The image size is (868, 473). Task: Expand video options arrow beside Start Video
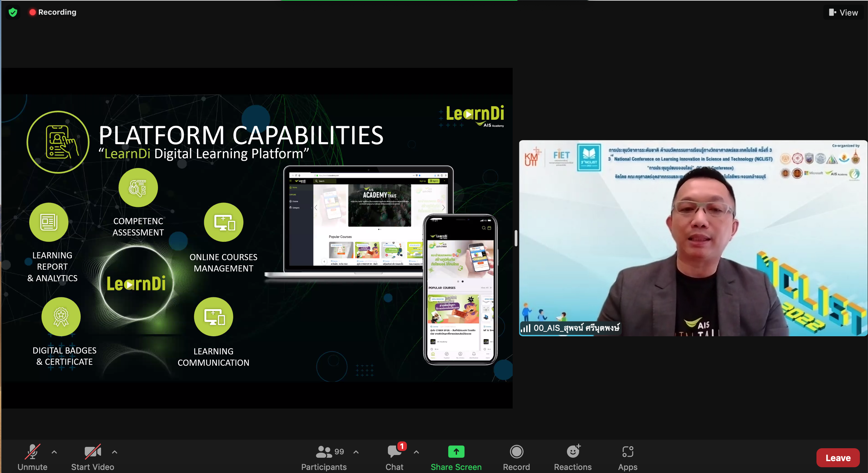pyautogui.click(x=115, y=452)
